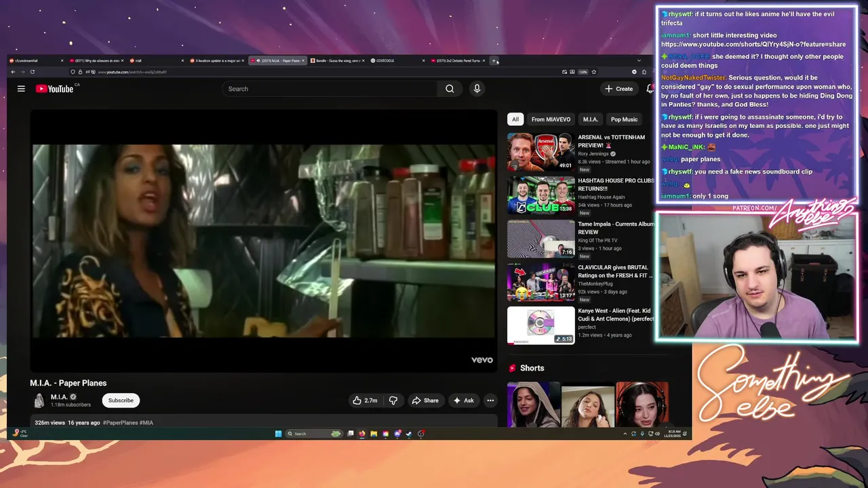The image size is (868, 488).
Task: Open the M.I.A. channel avatar
Action: tap(39, 401)
